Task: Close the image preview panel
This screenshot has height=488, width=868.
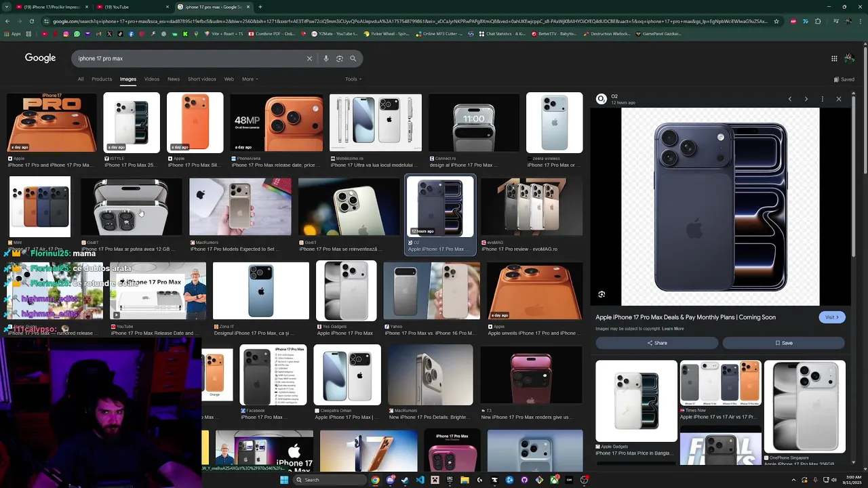Action: coord(838,99)
